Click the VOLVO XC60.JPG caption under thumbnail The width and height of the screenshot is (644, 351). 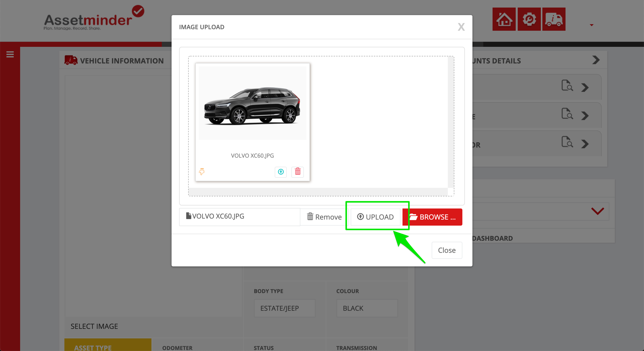(x=252, y=156)
